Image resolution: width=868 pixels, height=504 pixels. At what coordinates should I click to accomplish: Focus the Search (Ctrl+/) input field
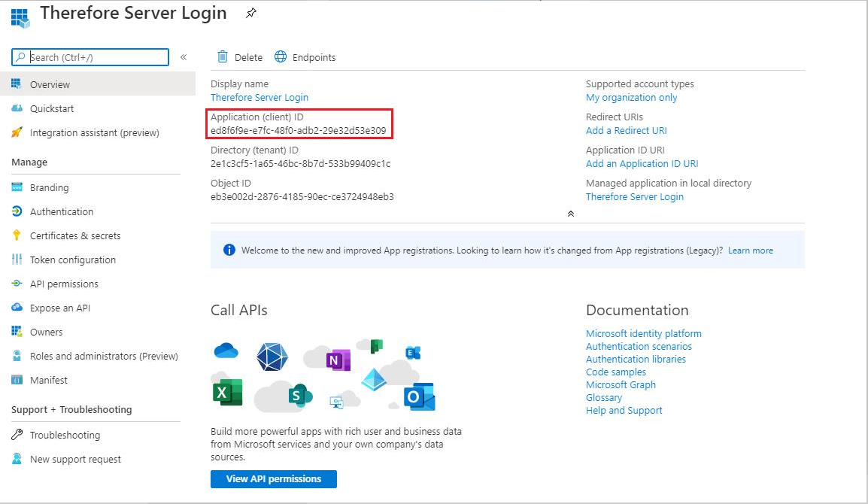click(x=90, y=57)
